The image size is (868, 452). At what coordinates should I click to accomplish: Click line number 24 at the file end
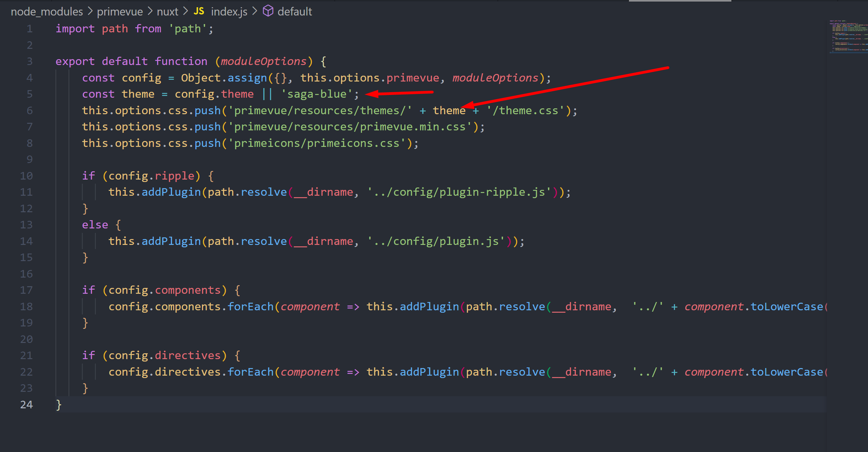pos(26,405)
